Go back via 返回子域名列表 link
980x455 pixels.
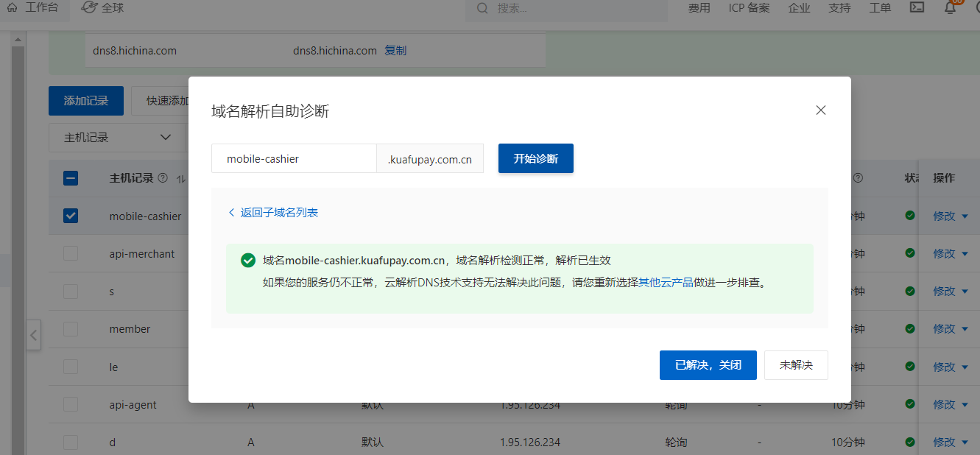[x=273, y=213]
